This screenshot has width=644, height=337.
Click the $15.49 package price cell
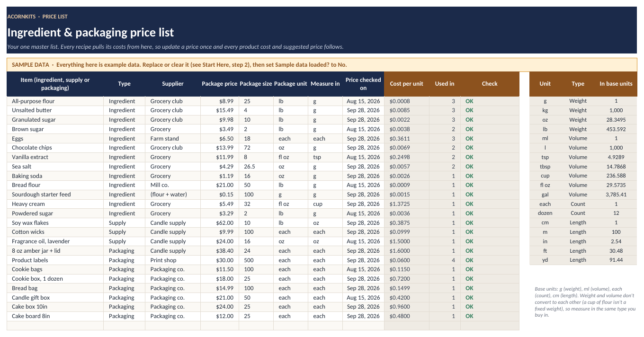pyautogui.click(x=220, y=110)
